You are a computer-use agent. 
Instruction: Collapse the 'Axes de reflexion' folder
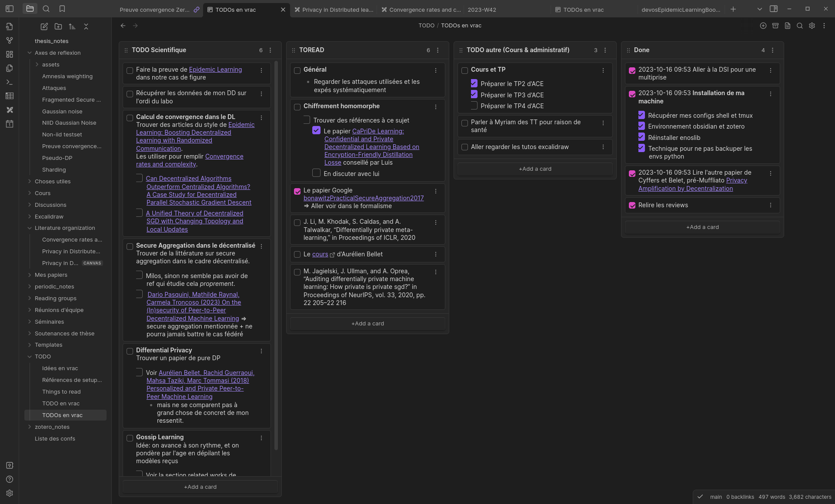[30, 53]
